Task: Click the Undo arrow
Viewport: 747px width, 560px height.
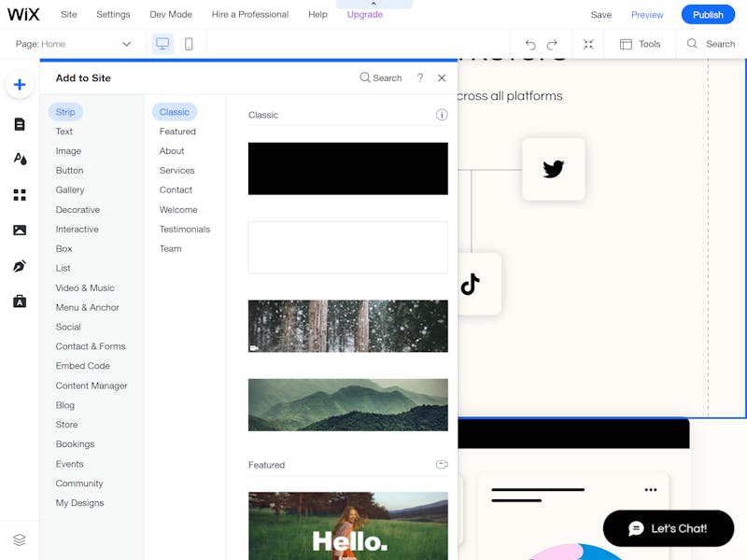Action: pyautogui.click(x=530, y=44)
